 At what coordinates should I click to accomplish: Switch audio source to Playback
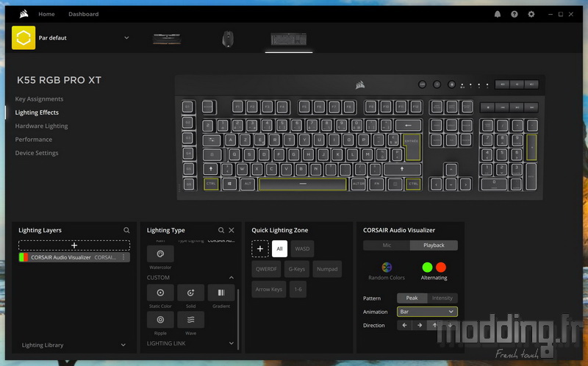coord(434,245)
